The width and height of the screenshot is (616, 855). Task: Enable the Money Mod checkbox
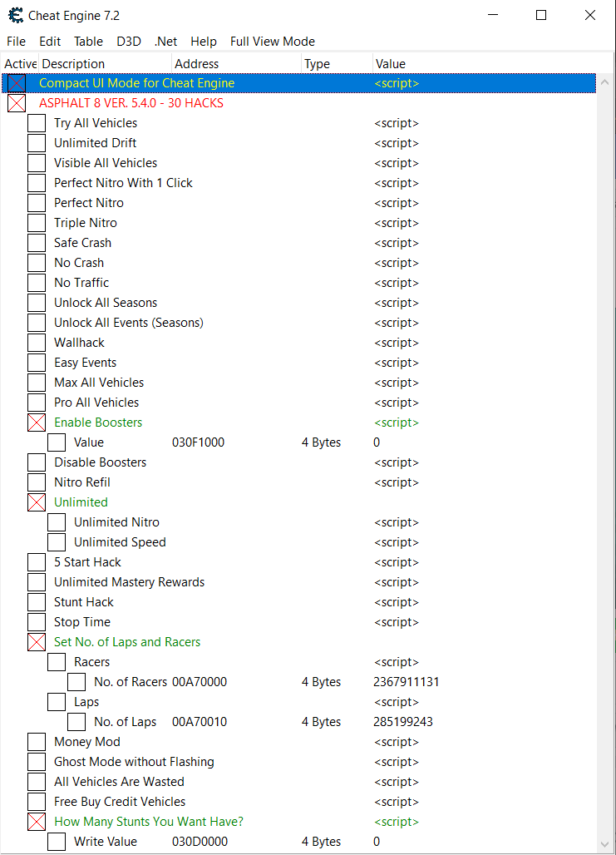37,742
